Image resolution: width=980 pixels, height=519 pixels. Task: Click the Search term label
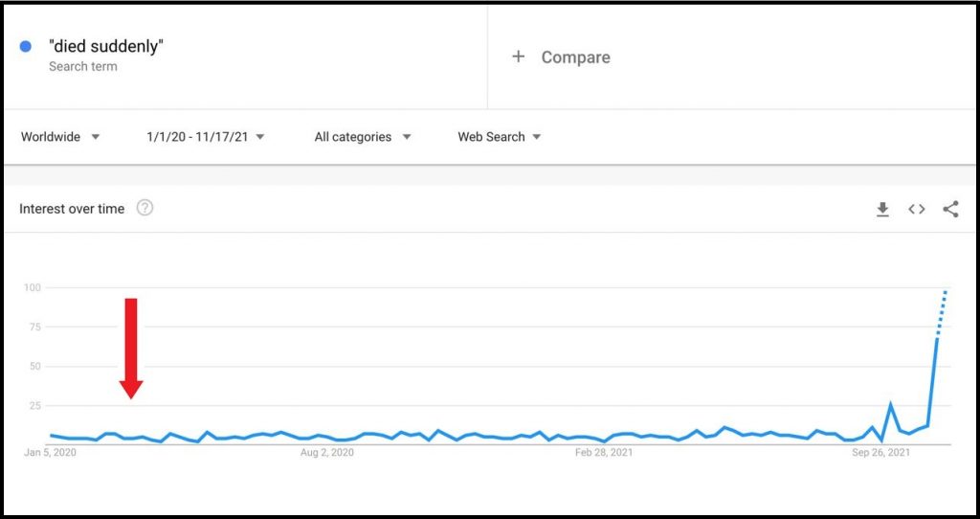pyautogui.click(x=83, y=67)
